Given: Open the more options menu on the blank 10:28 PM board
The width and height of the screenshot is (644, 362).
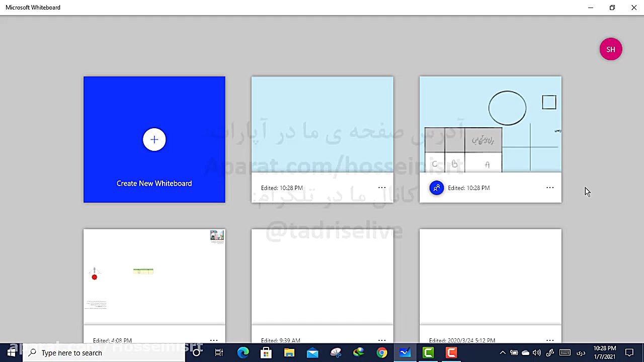Looking at the screenshot, I should [382, 188].
